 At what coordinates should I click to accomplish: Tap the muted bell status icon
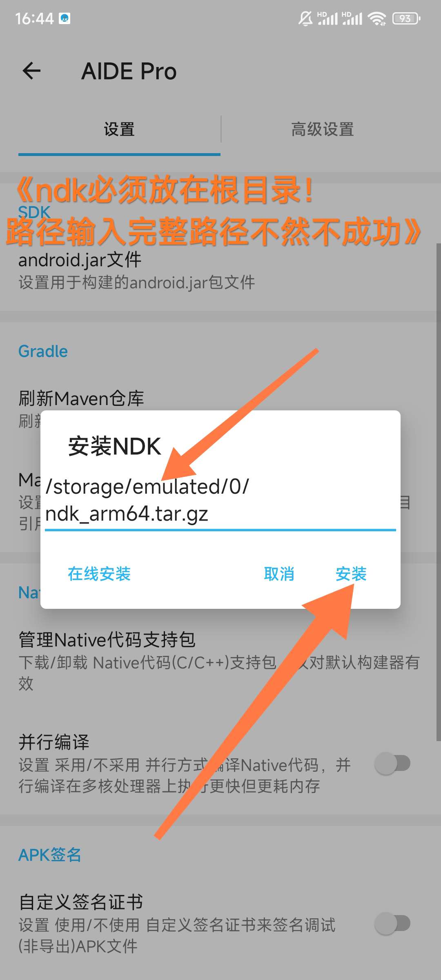point(305,18)
